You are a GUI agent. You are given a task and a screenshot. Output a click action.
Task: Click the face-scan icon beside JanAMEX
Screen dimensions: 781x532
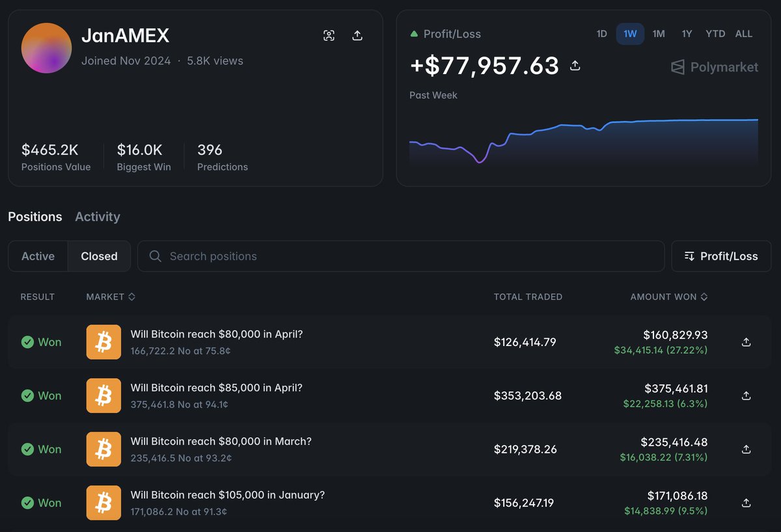tap(329, 36)
